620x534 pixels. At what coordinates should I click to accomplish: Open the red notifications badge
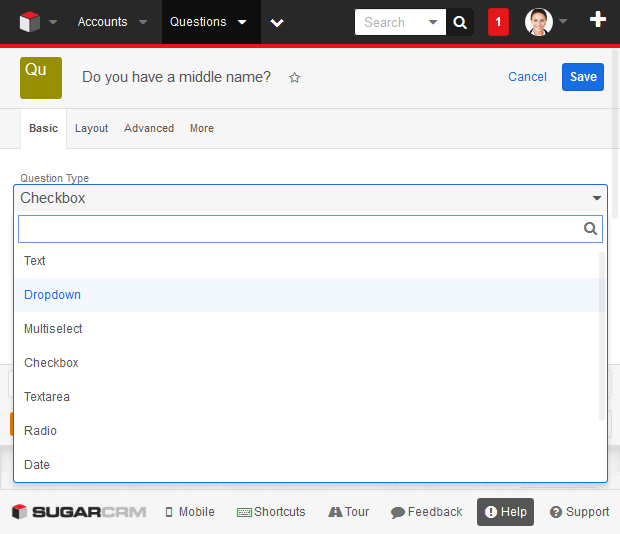point(498,22)
